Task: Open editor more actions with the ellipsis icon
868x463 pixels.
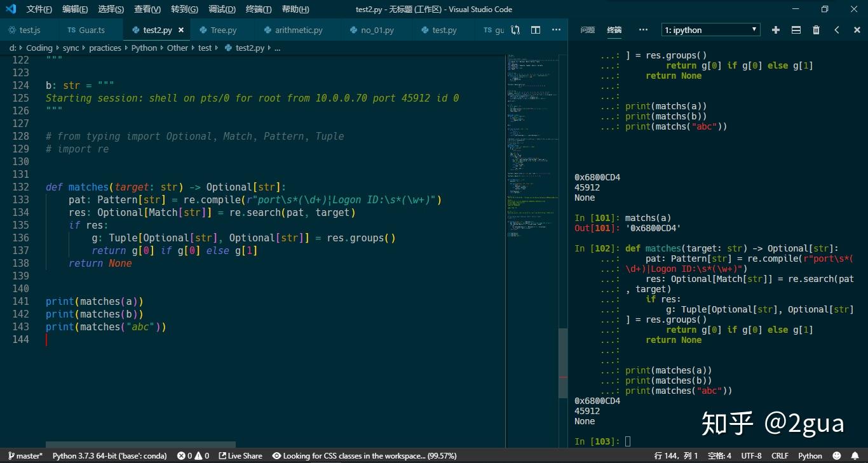Action: click(555, 29)
